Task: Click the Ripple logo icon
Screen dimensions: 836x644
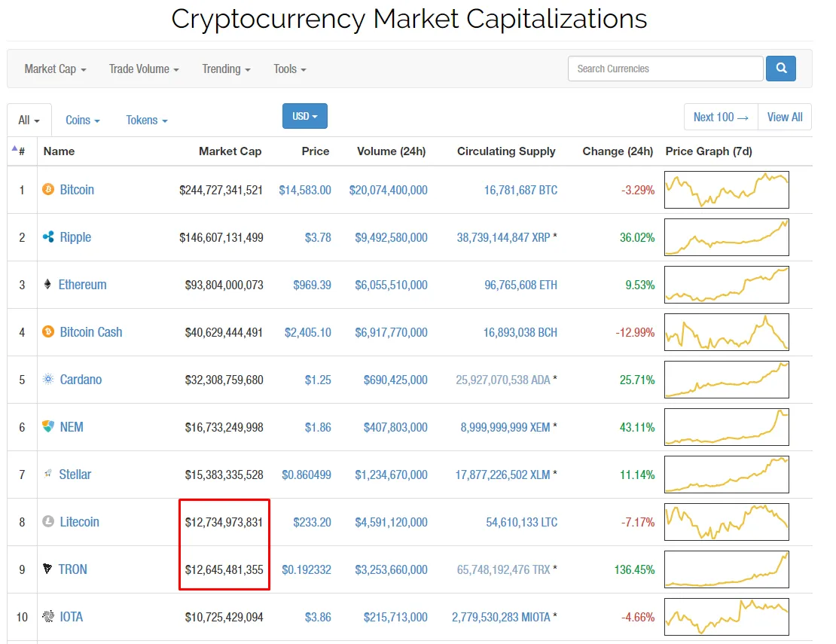Action: [48, 237]
